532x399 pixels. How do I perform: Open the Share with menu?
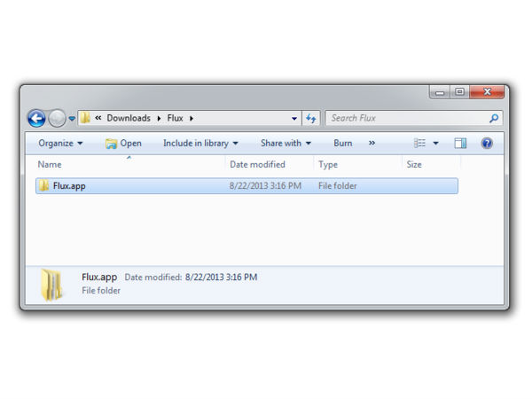(286, 143)
